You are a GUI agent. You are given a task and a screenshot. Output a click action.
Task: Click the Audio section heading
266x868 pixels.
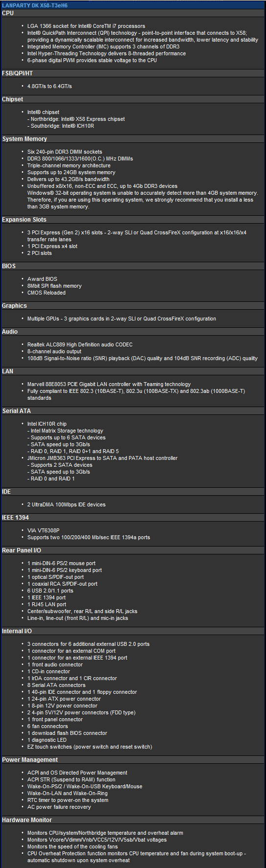[x=10, y=332]
